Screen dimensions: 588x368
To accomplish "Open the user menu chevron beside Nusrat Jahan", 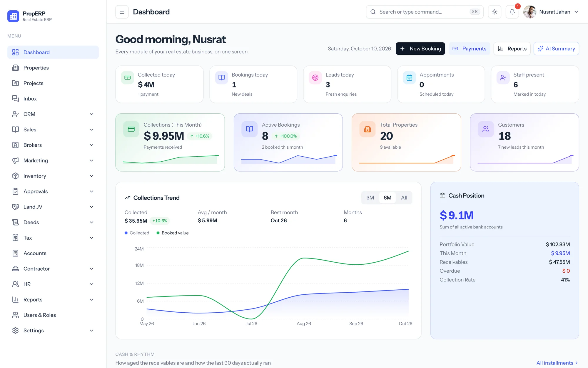I will click(576, 12).
